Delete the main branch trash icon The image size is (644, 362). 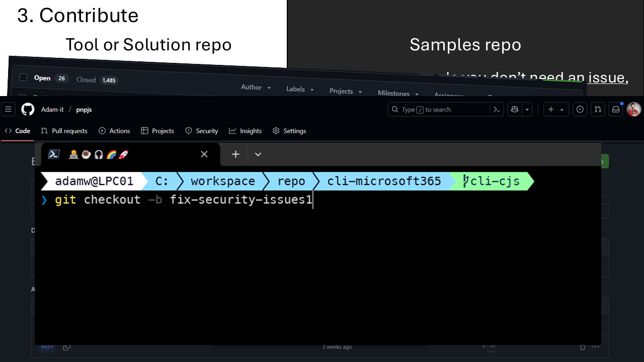coord(583,347)
